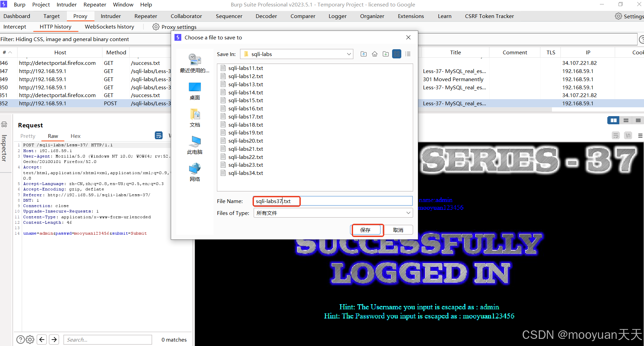The width and height of the screenshot is (644, 346).
Task: Toggle word wrap in the response viewer
Action: point(616,135)
